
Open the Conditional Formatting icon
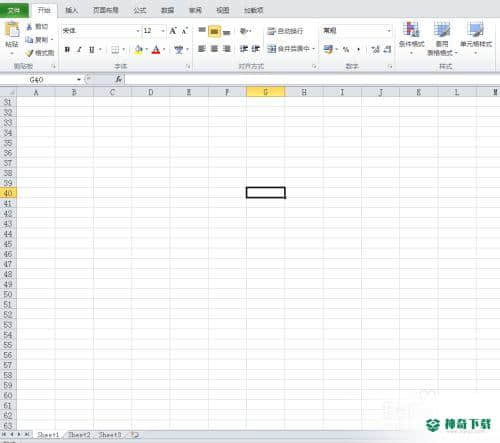pos(411,29)
